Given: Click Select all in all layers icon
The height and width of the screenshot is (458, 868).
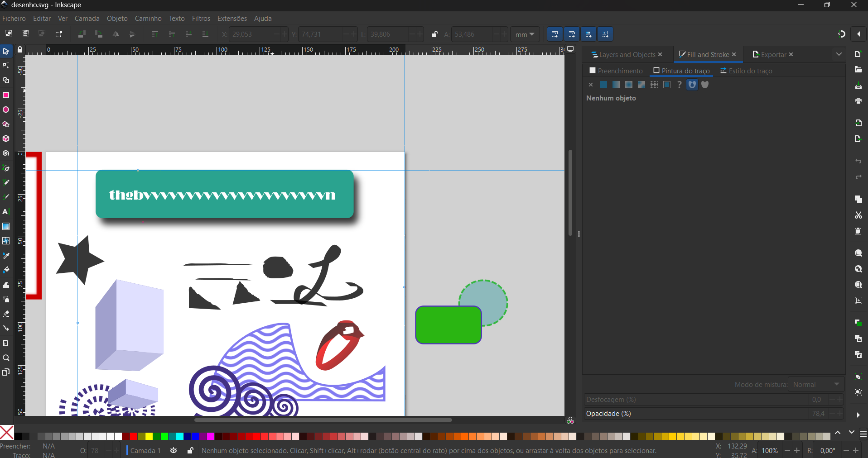Looking at the screenshot, I should point(25,34).
